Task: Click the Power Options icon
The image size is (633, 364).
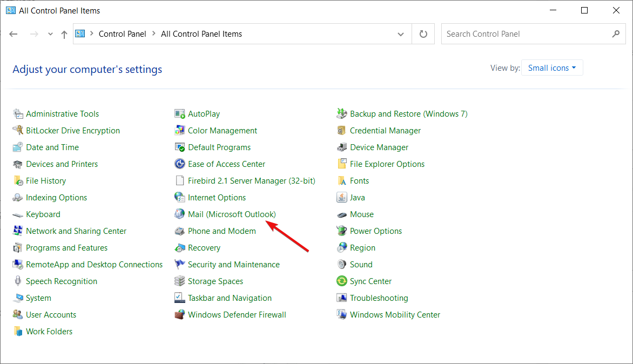Action: (x=342, y=231)
